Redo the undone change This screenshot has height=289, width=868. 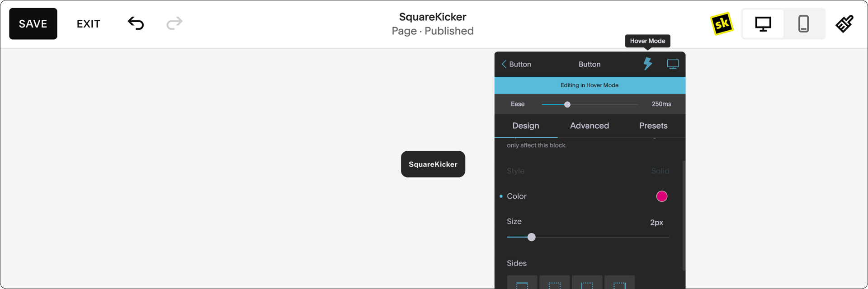[175, 23]
